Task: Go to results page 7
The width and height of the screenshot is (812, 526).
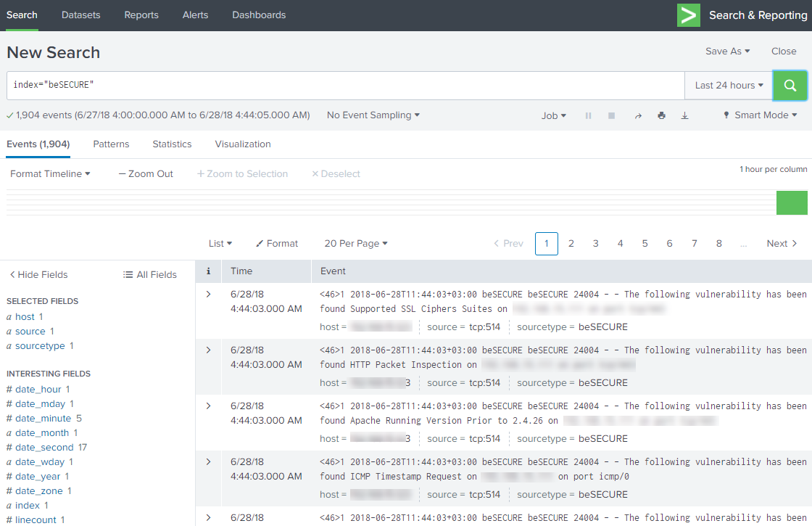Action: (695, 244)
